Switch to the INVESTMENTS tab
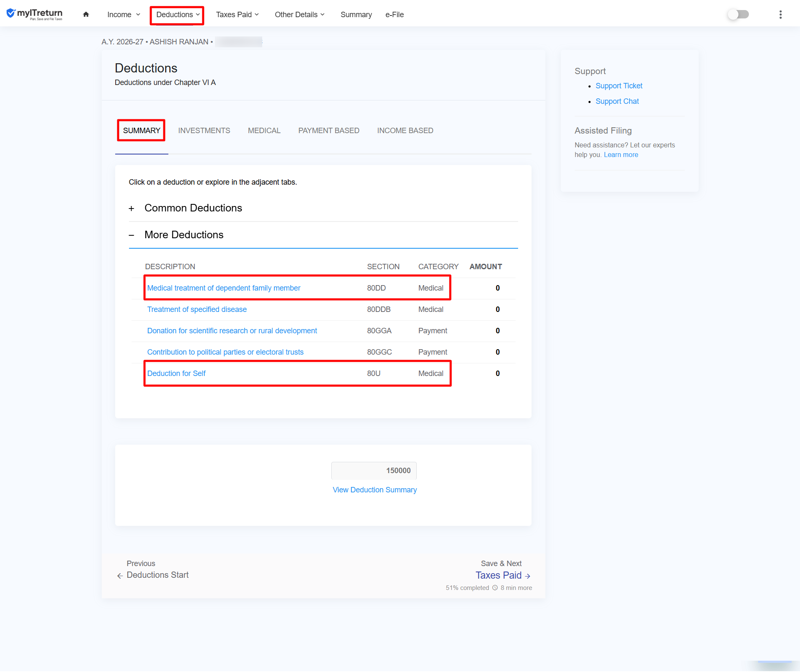The width and height of the screenshot is (800, 672). click(204, 131)
